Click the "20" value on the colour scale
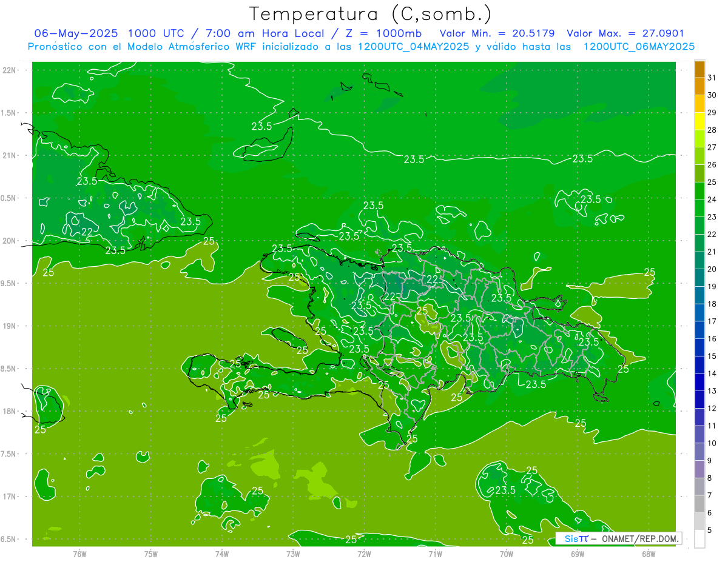This screenshot has width=728, height=562. coord(712,269)
